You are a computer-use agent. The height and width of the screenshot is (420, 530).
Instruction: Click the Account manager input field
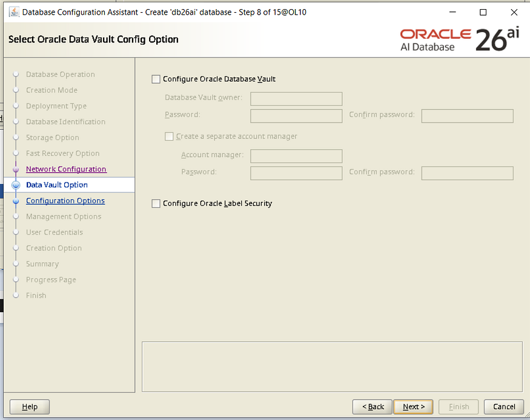[x=296, y=156]
